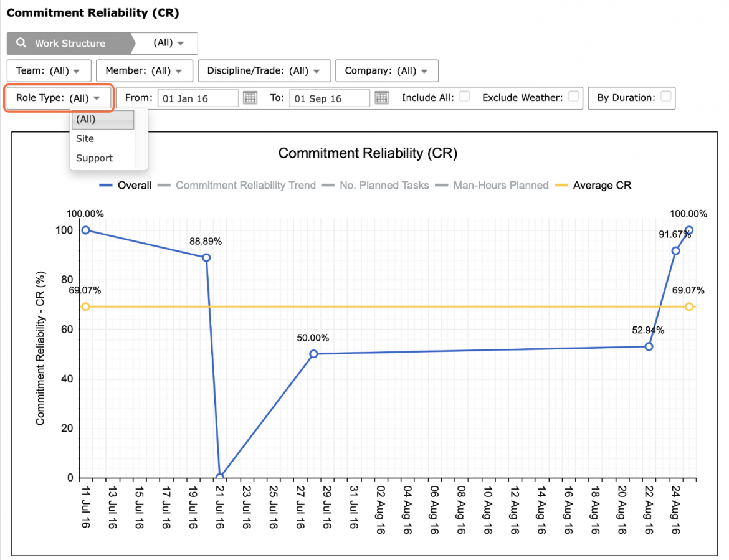Enable the Include All checkbox

tap(464, 96)
